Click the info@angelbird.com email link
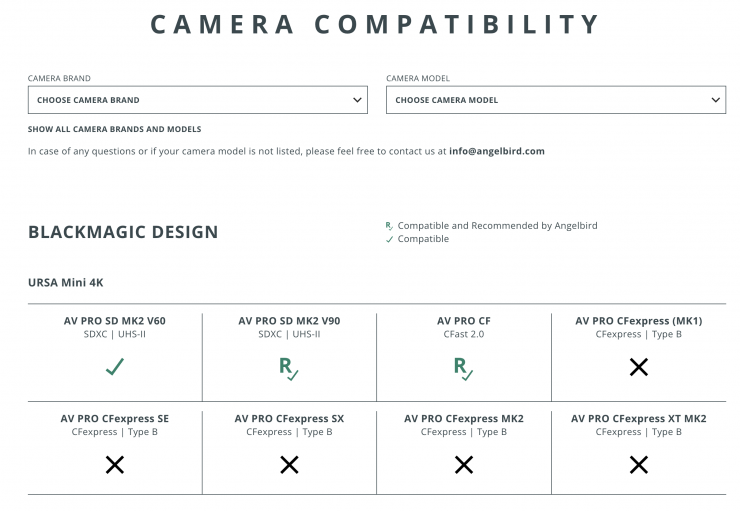 pyautogui.click(x=497, y=152)
